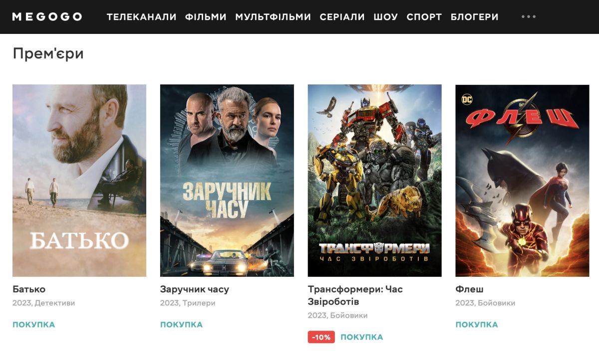Open the Батько movie poster
The image size is (599, 364).
click(79, 181)
